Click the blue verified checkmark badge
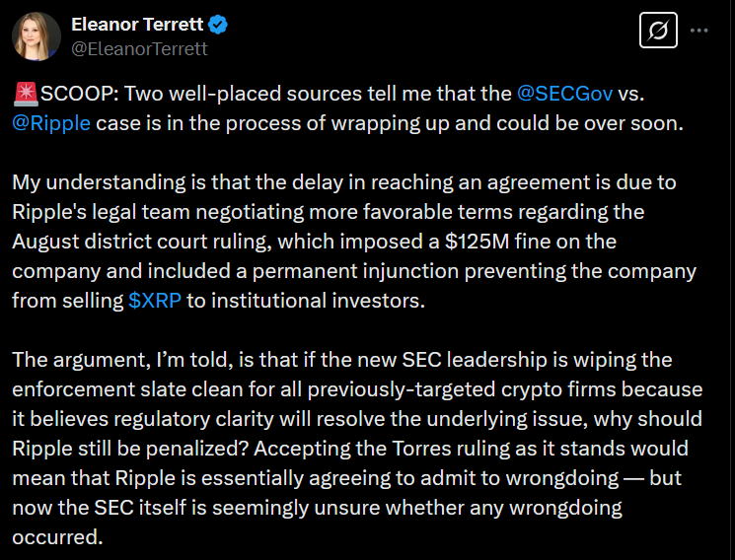This screenshot has height=560, width=735. coord(214,24)
